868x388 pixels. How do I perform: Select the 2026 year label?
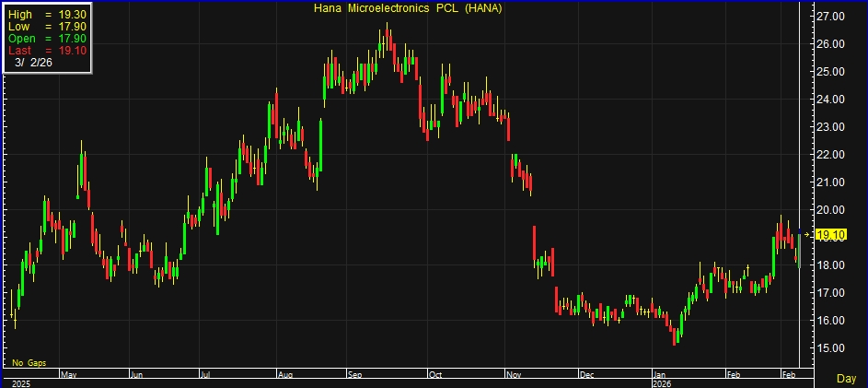pos(665,382)
